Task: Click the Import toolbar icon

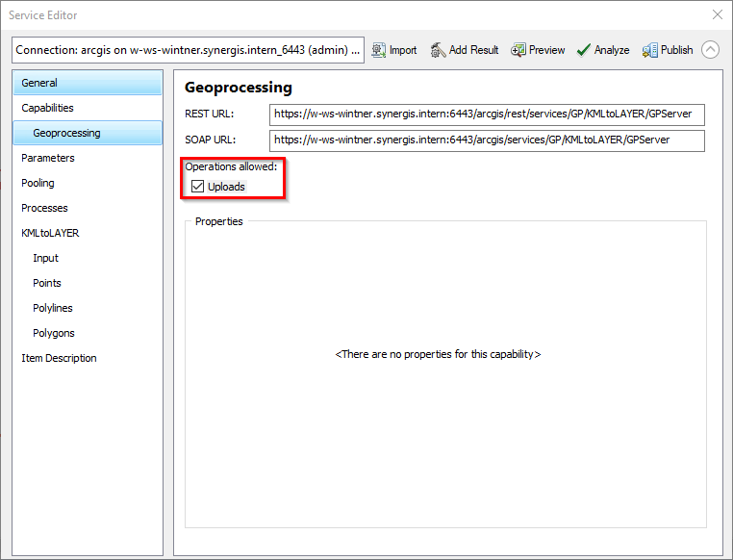Action: tap(379, 50)
